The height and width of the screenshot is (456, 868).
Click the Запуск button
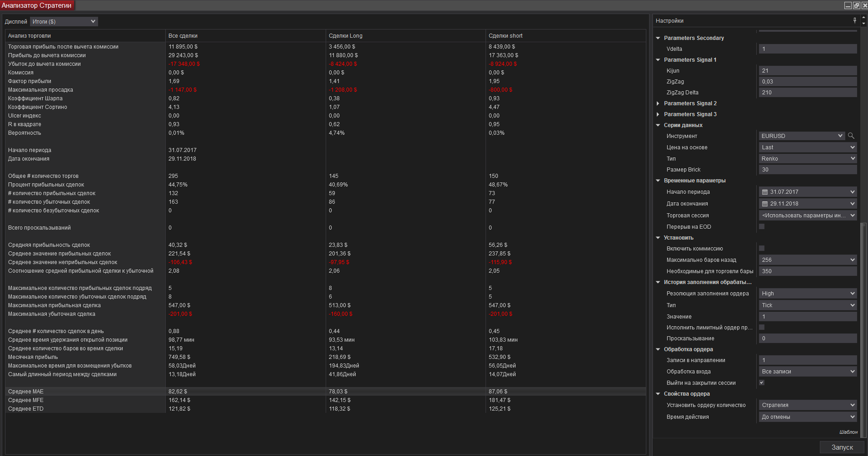pos(842,447)
